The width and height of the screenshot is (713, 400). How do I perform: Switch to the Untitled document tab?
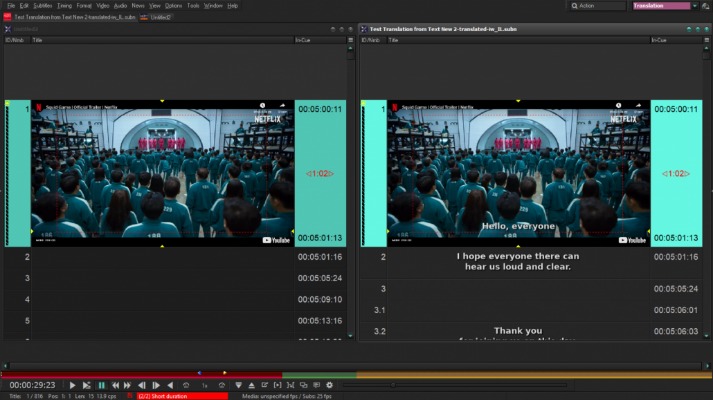tap(160, 17)
